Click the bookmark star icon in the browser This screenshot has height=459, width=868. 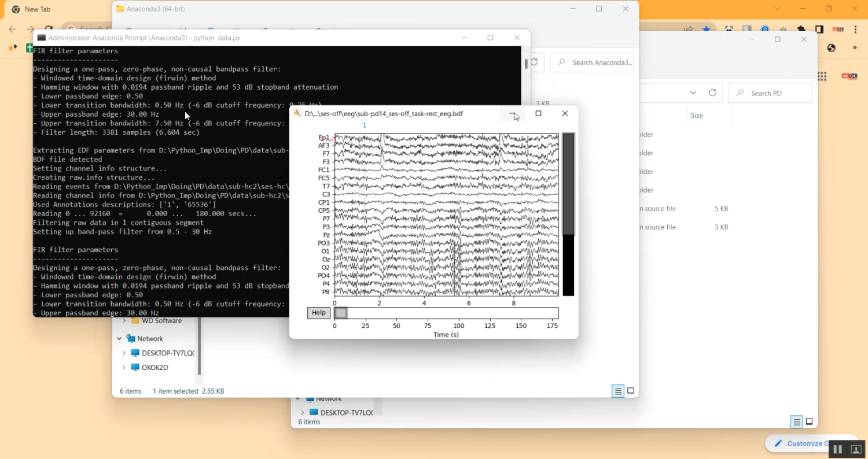[706, 29]
